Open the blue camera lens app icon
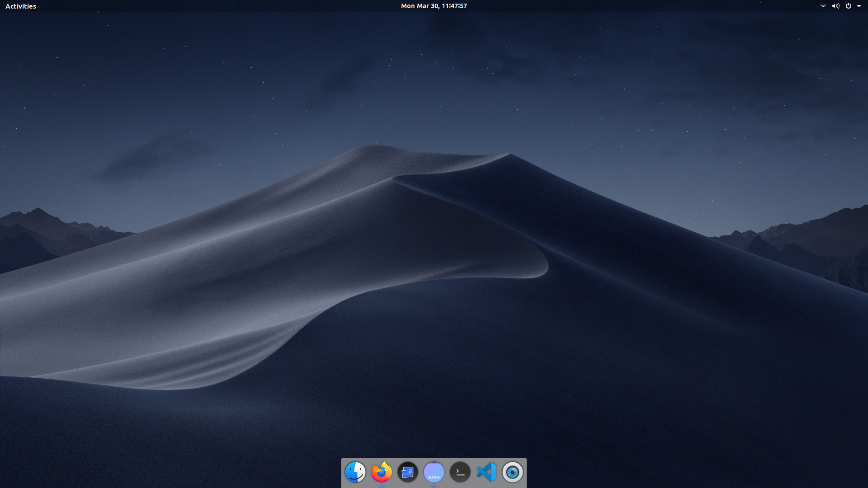 click(513, 472)
